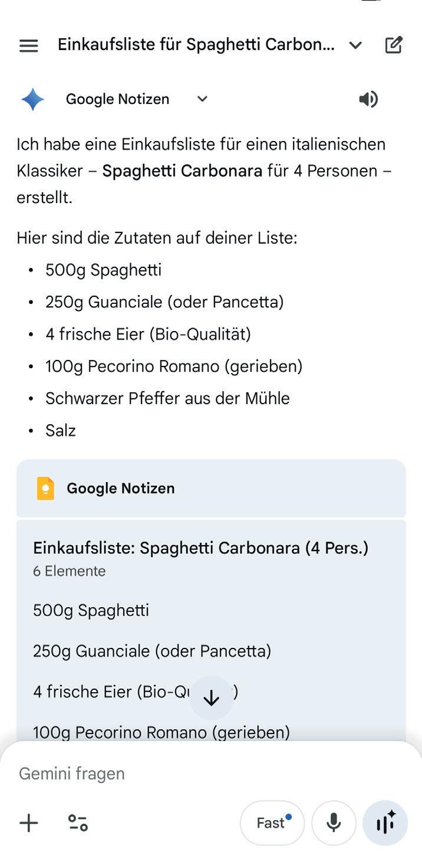Jump to bottom with down arrow button
Screen dimensions: 422x868
(211, 698)
